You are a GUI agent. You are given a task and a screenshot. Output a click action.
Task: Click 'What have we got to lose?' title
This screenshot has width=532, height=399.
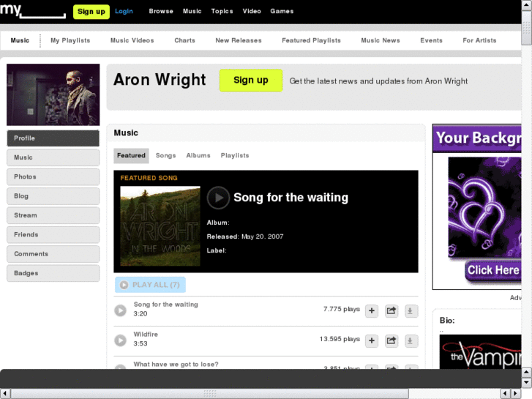click(x=176, y=364)
